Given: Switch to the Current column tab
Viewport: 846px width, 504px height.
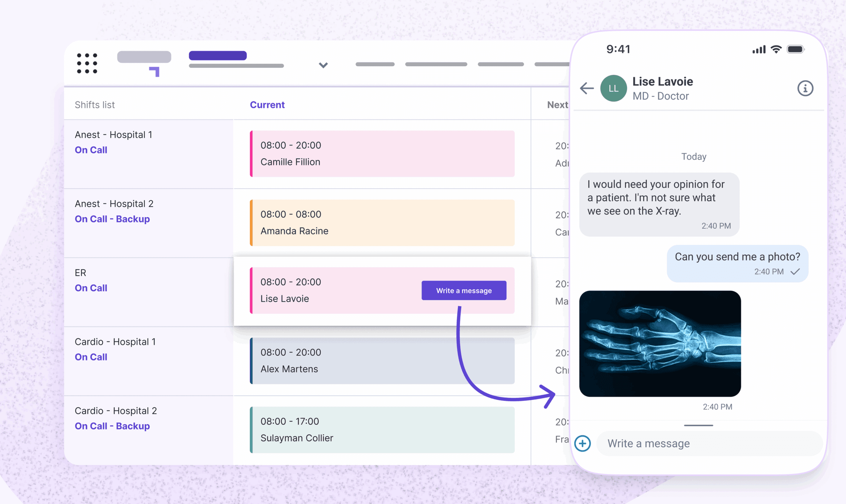Looking at the screenshot, I should (267, 105).
